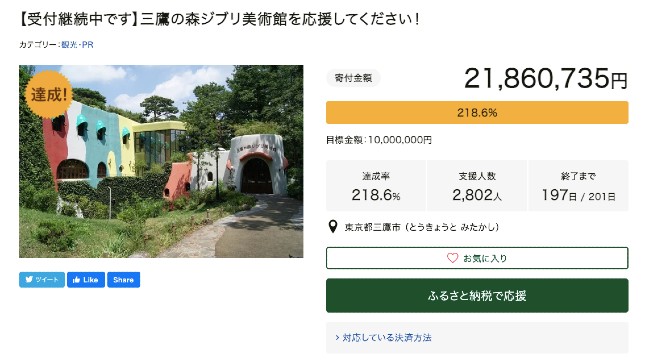Click the 寄付金額 donation amount label
Viewport: 670px width, 362px height.
[x=353, y=78]
